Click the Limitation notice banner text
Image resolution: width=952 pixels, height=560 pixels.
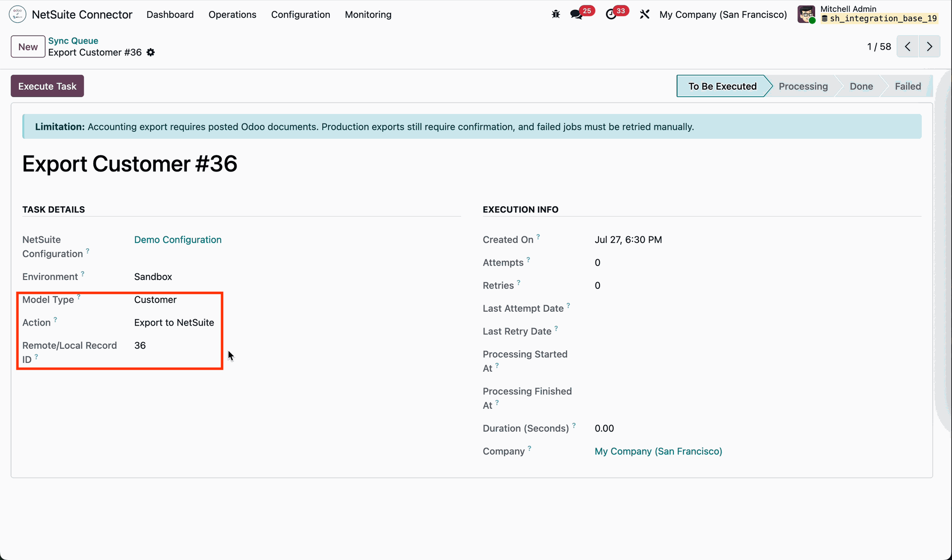tap(364, 127)
